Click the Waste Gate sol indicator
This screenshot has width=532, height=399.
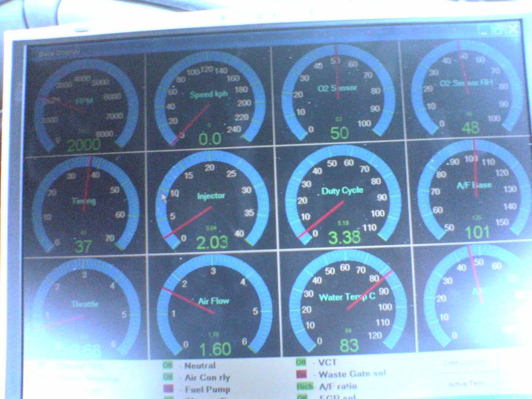[x=301, y=374]
